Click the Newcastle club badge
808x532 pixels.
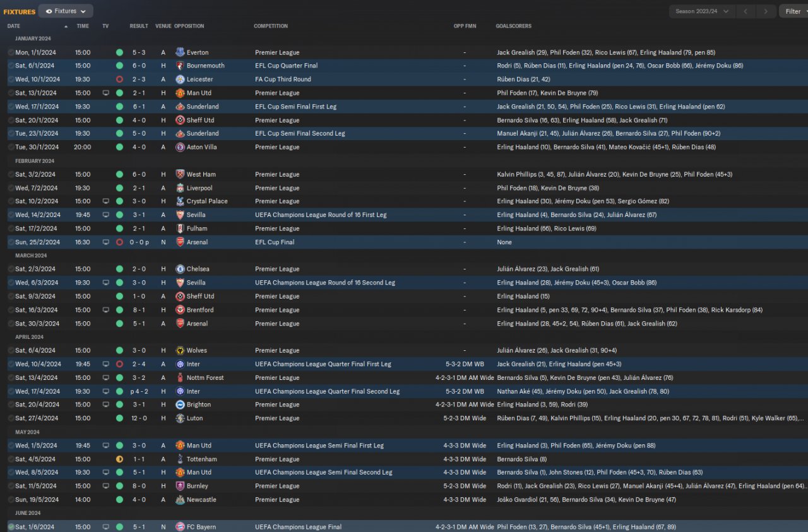coord(180,500)
